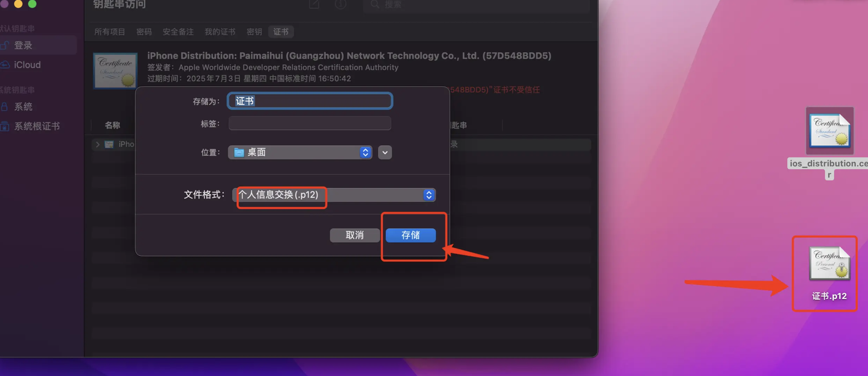The image size is (868, 376).
Task: Click the 标签 tags field
Action: click(310, 123)
